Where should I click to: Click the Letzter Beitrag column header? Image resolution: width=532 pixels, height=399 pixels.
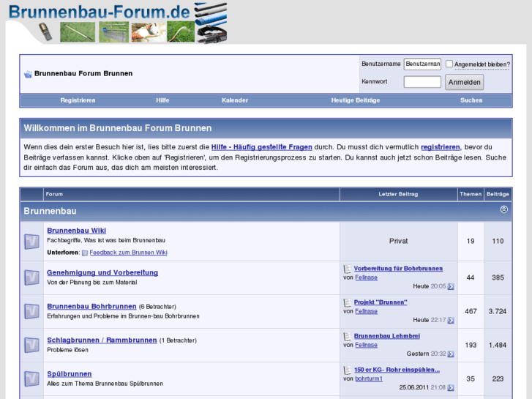[x=398, y=194]
